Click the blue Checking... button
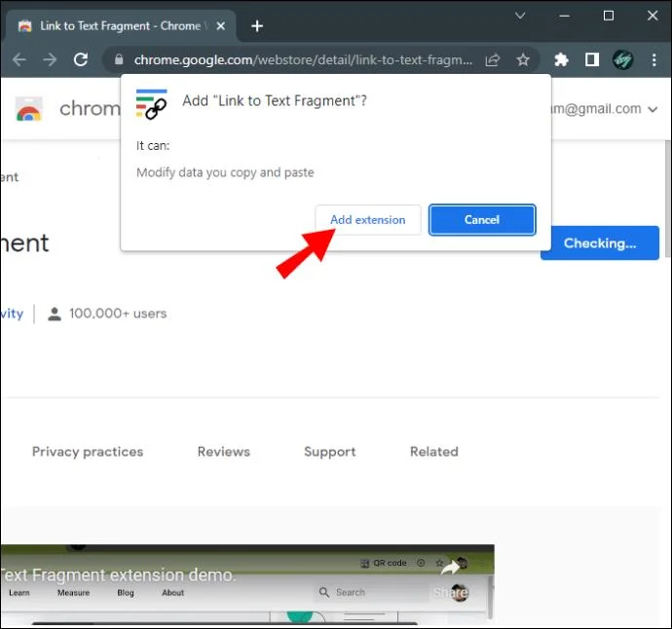Screen dimensions: 672x629 click(600, 243)
